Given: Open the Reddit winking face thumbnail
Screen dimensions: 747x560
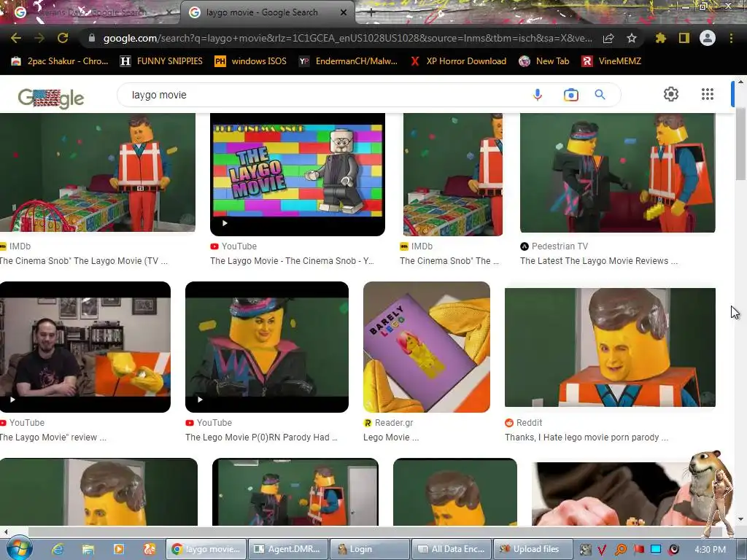Looking at the screenshot, I should [x=610, y=347].
